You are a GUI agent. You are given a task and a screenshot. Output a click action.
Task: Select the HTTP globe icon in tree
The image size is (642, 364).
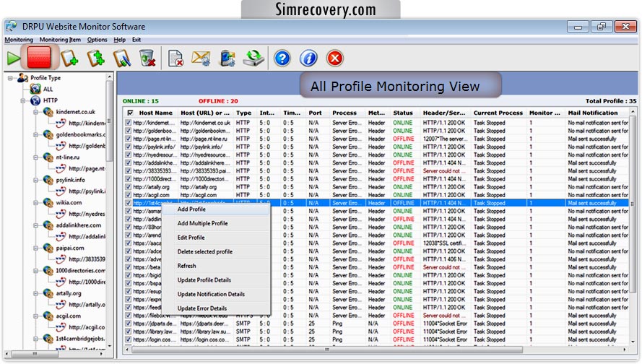[x=35, y=100]
